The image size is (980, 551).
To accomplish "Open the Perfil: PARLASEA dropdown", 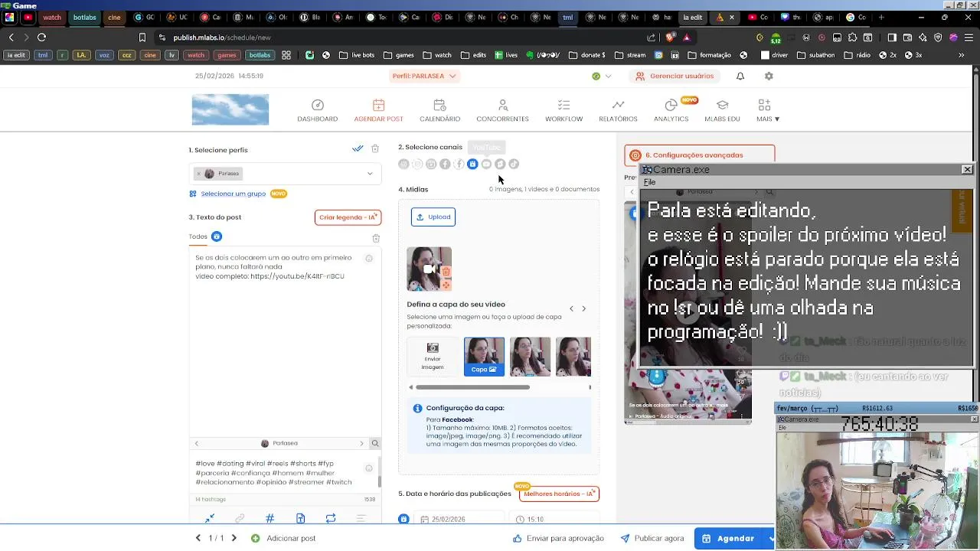I will [x=424, y=76].
